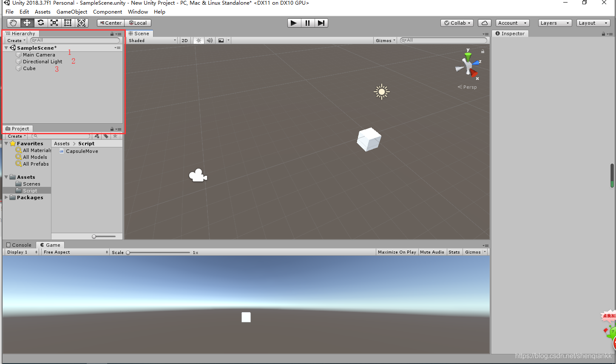
Task: Open the Window menu
Action: coord(138,12)
